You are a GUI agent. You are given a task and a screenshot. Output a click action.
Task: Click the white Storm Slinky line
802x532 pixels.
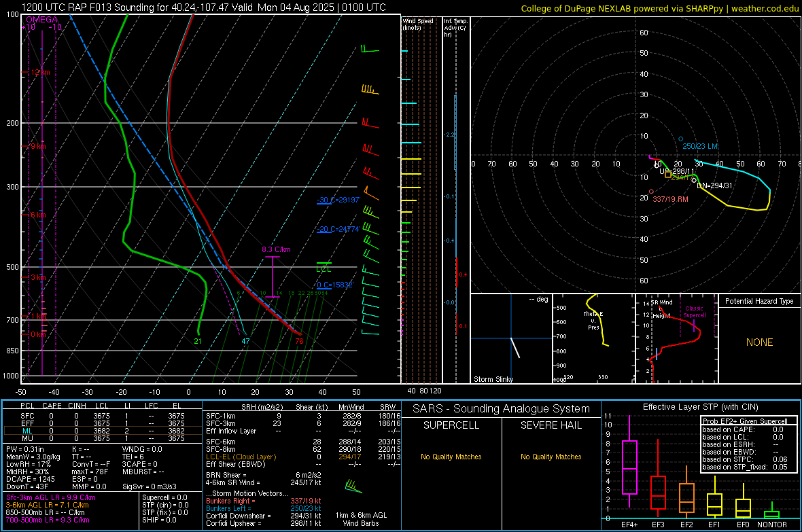(515, 348)
